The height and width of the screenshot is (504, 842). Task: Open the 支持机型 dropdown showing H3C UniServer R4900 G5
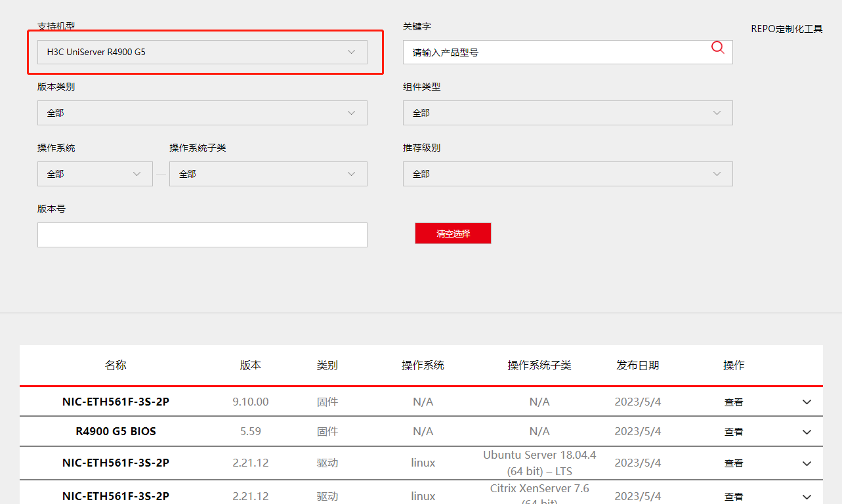coord(202,52)
